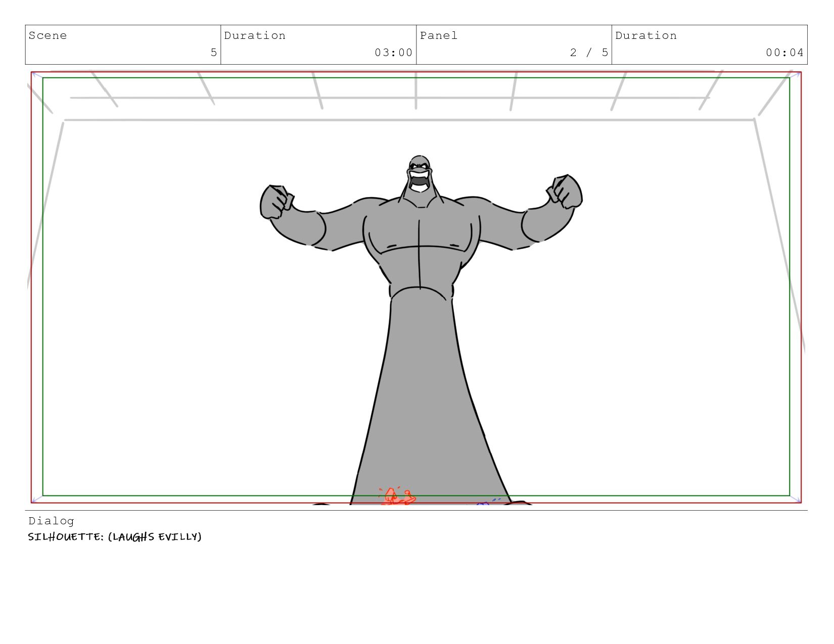Click the scene duration value '03:00'
Screen dimensions: 834x644
point(394,53)
